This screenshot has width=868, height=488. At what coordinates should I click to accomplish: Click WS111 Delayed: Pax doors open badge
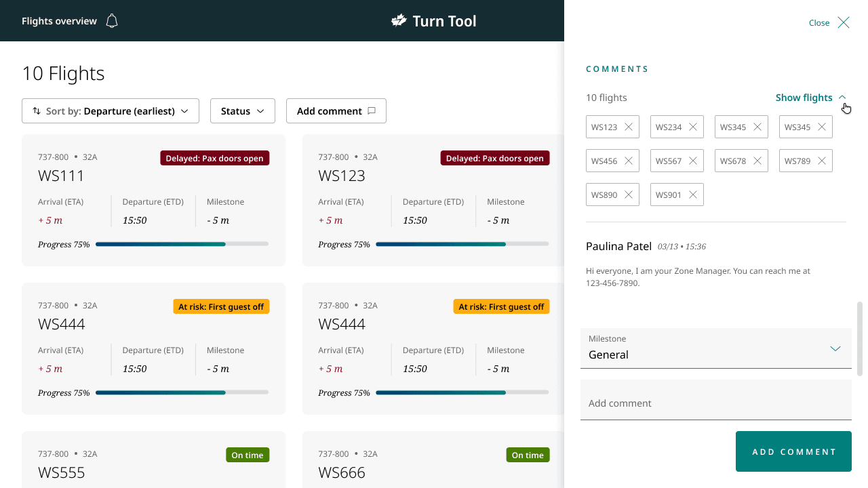coord(215,158)
